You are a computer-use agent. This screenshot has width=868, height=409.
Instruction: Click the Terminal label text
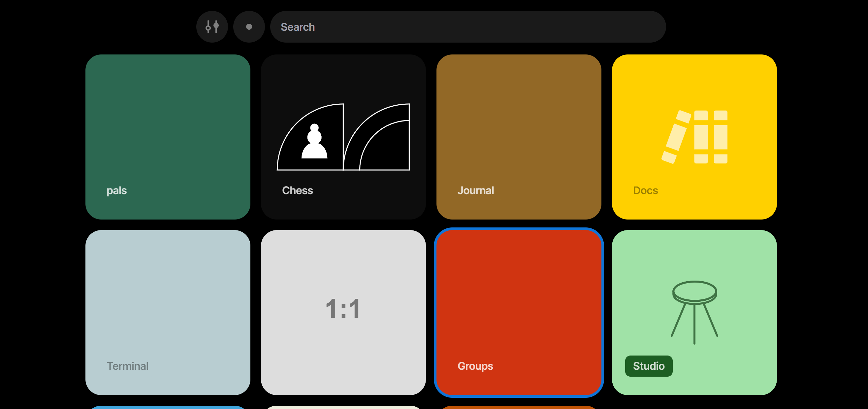click(127, 366)
